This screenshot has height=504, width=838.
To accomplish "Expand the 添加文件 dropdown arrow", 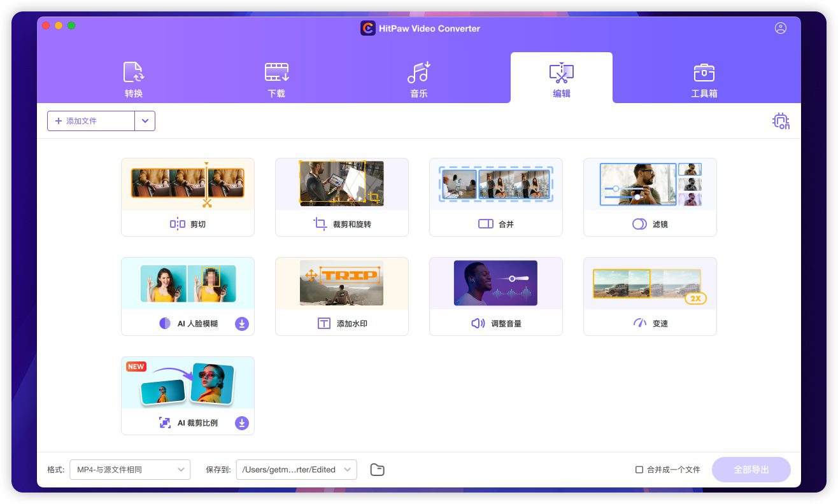I will coord(145,121).
